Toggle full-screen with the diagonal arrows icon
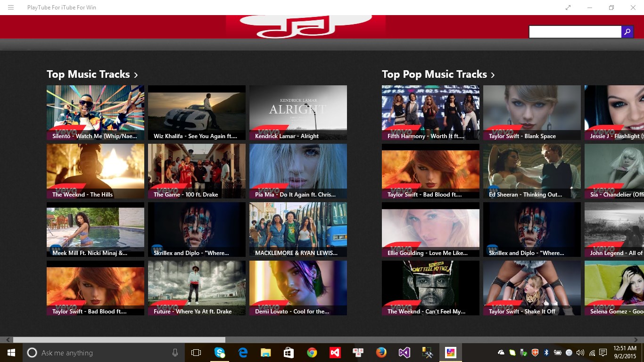Screen dimensions: 644x362 pyautogui.click(x=568, y=8)
